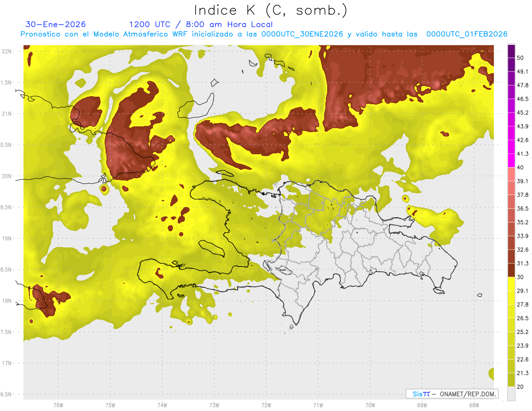Click the "68W" longitude label
The height and width of the screenshot is (411, 532).
pos(474,405)
